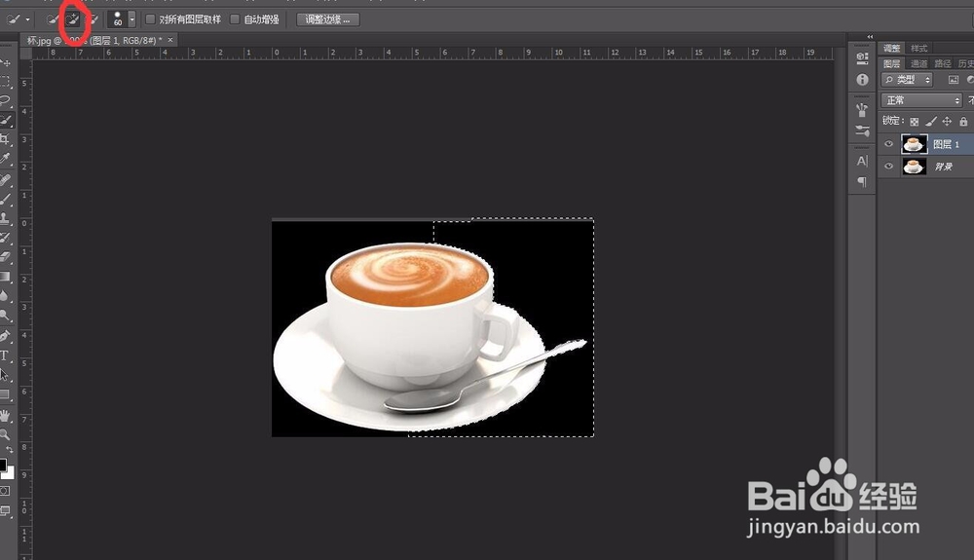The width and height of the screenshot is (974, 560).
Task: Lock transparent pixels
Action: [x=914, y=122]
